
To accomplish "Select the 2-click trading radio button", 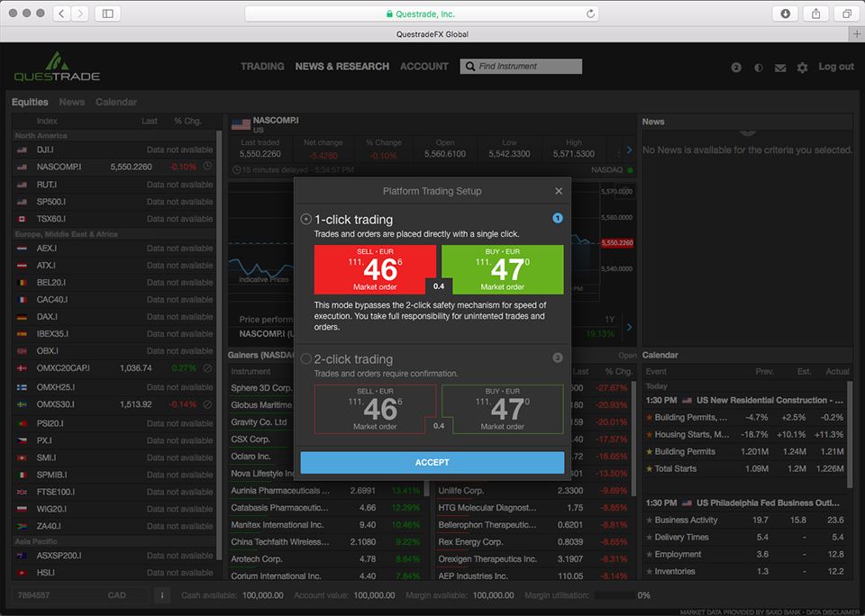I will pyautogui.click(x=305, y=359).
